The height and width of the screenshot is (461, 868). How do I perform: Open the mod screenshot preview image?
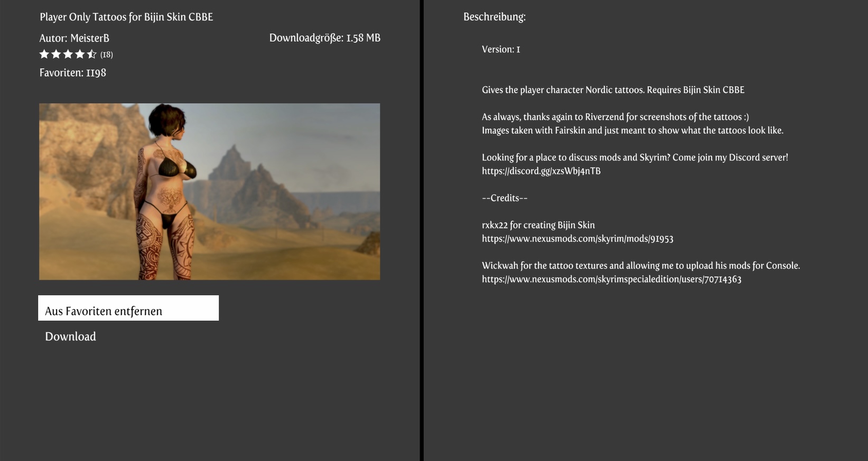coord(209,191)
